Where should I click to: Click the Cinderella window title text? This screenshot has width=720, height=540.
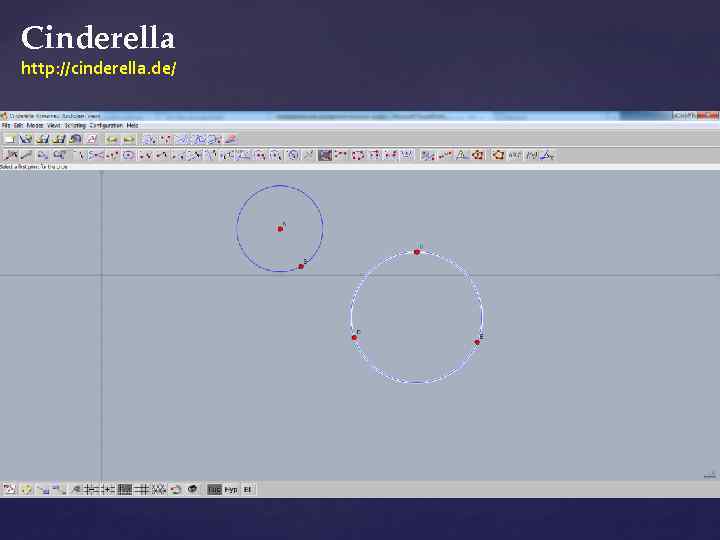55,116
